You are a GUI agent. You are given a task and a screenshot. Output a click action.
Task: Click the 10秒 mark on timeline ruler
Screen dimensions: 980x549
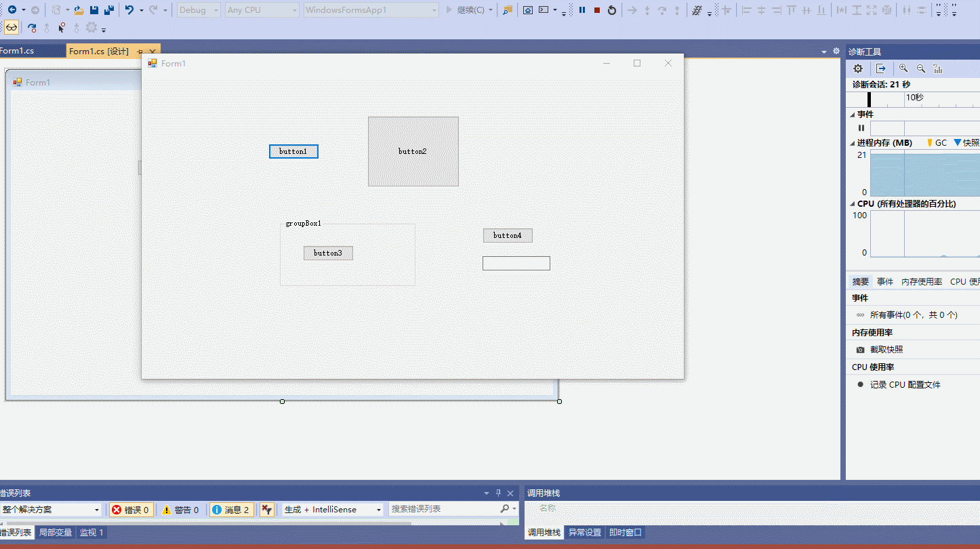(x=914, y=98)
